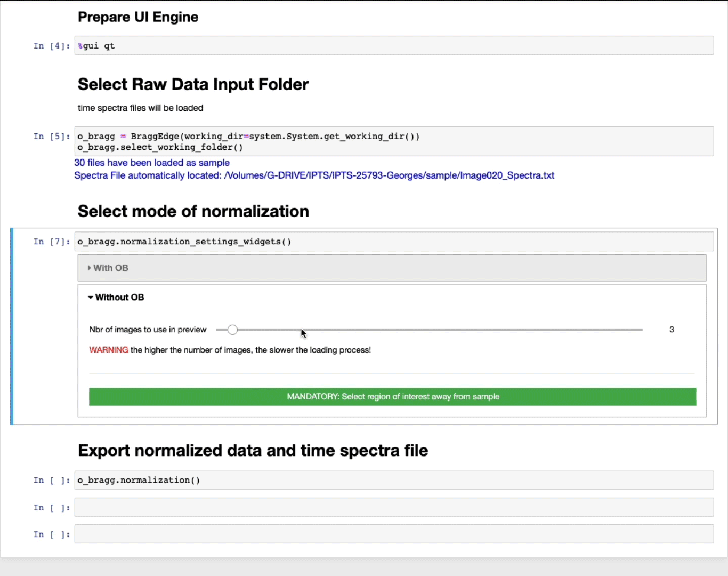
Task: Click the Select Raw Data Input Folder heading
Action: (193, 84)
